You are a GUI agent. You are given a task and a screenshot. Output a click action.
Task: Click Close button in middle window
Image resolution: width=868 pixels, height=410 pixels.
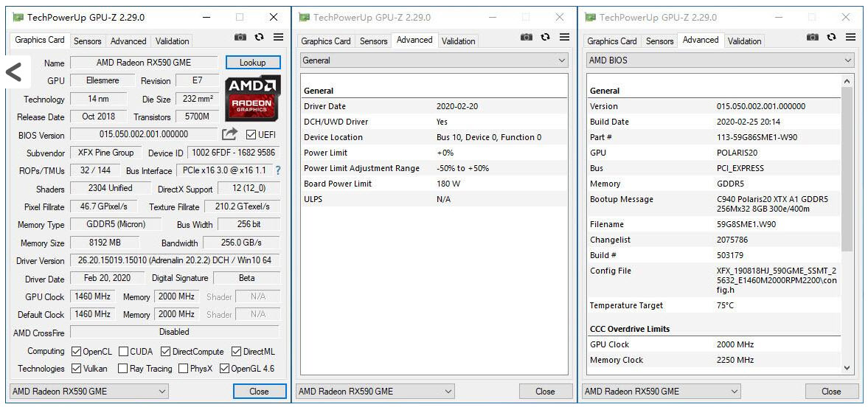coord(545,391)
